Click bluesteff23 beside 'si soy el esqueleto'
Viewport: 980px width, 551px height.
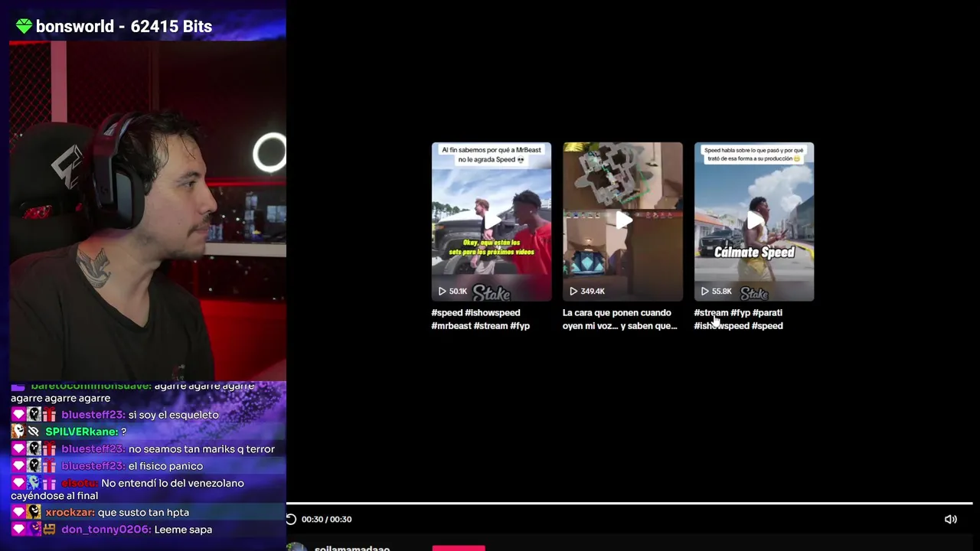point(93,415)
